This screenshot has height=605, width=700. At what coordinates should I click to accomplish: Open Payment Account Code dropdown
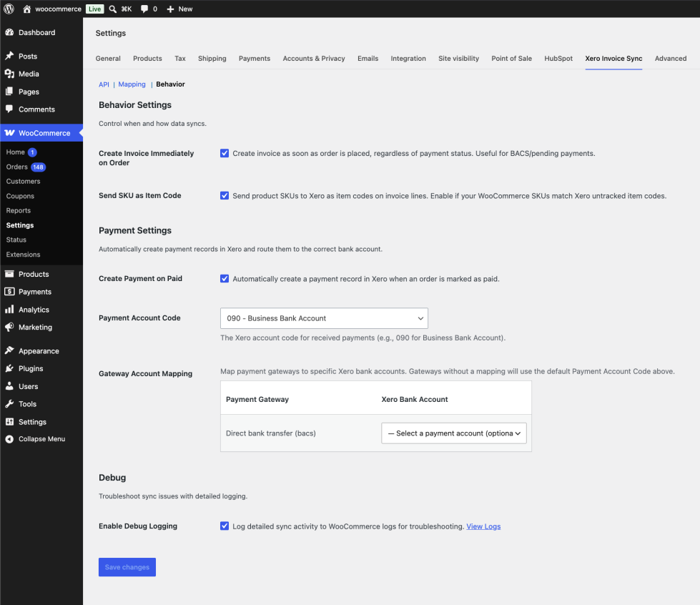324,318
